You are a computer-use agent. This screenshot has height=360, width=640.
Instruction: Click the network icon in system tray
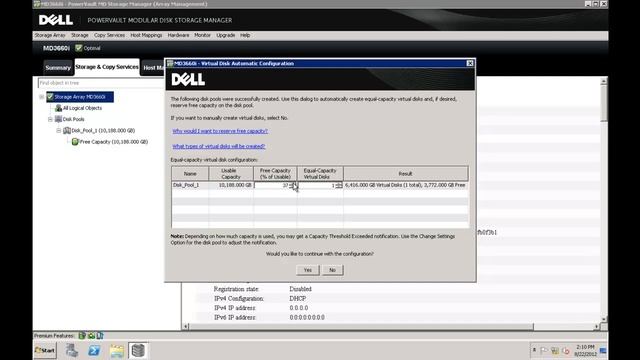pos(555,350)
